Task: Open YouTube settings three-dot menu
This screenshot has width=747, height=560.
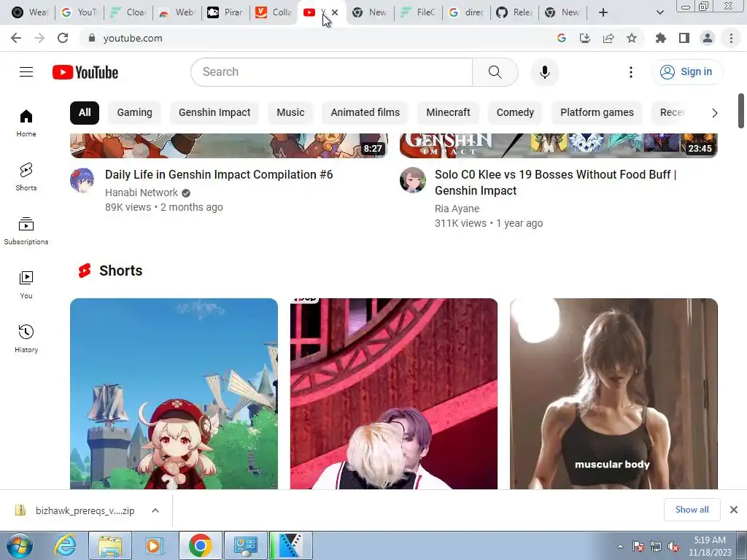Action: [631, 72]
